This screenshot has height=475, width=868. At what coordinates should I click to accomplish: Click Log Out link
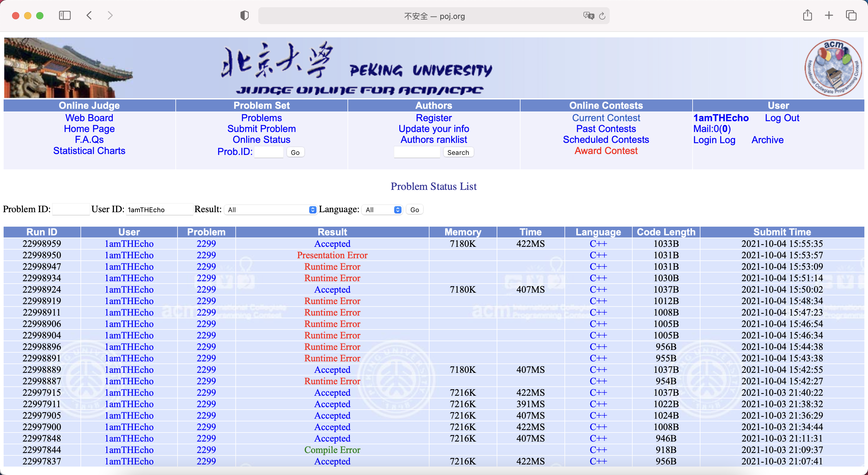click(782, 118)
